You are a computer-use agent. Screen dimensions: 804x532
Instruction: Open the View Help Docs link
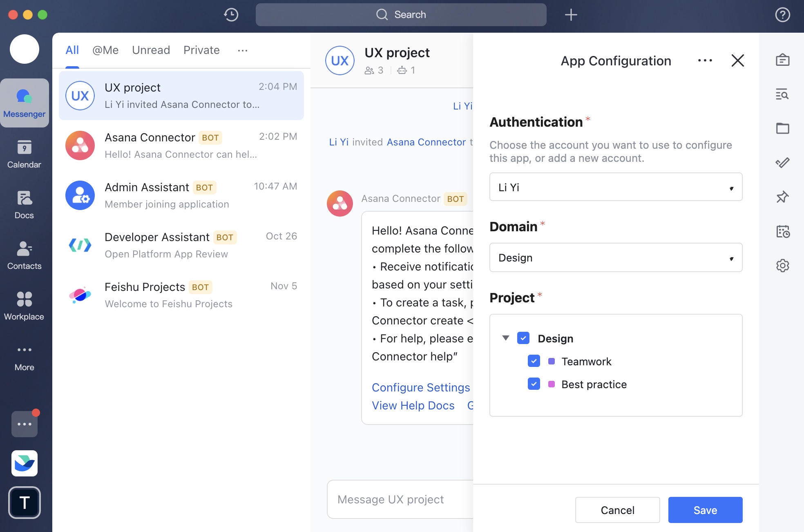coord(413,405)
